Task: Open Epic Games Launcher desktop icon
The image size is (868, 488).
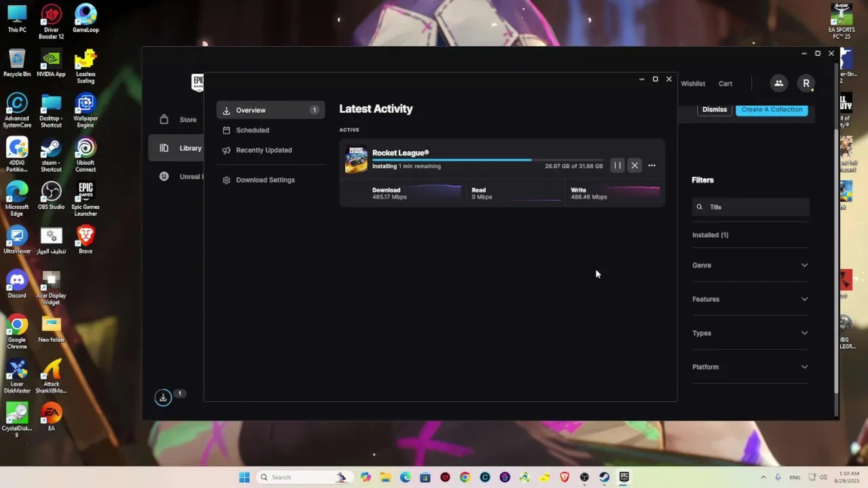Action: coord(85,199)
